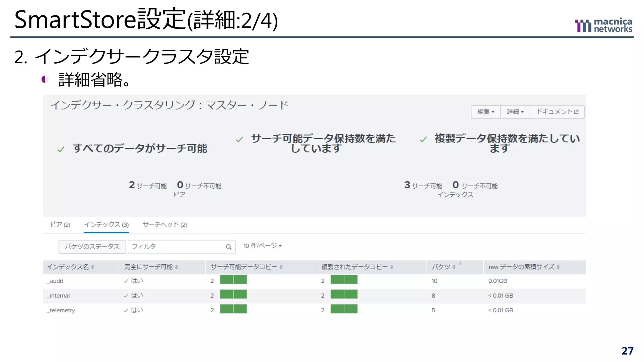Open the 編集 dropdown menu
Screen dimensions: 644x362
[486, 112]
